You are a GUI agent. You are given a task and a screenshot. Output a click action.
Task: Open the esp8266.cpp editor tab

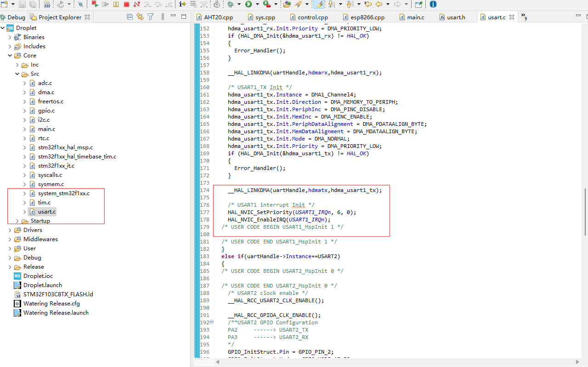pyautogui.click(x=364, y=17)
